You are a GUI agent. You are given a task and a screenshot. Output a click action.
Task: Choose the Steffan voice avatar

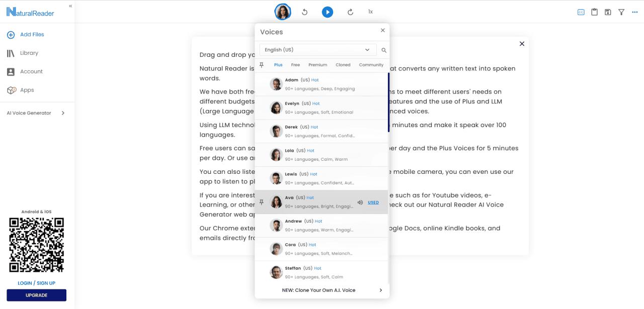276,272
